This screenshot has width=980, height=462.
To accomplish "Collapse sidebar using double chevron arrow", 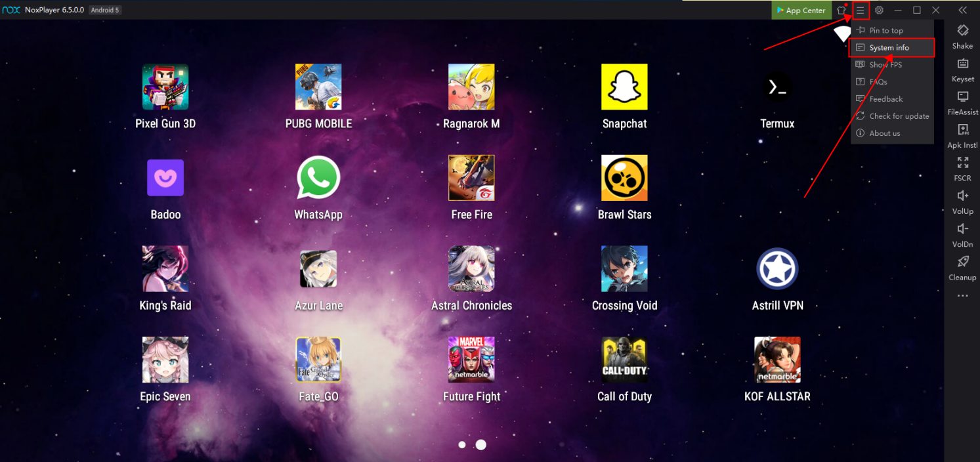I will pyautogui.click(x=962, y=10).
